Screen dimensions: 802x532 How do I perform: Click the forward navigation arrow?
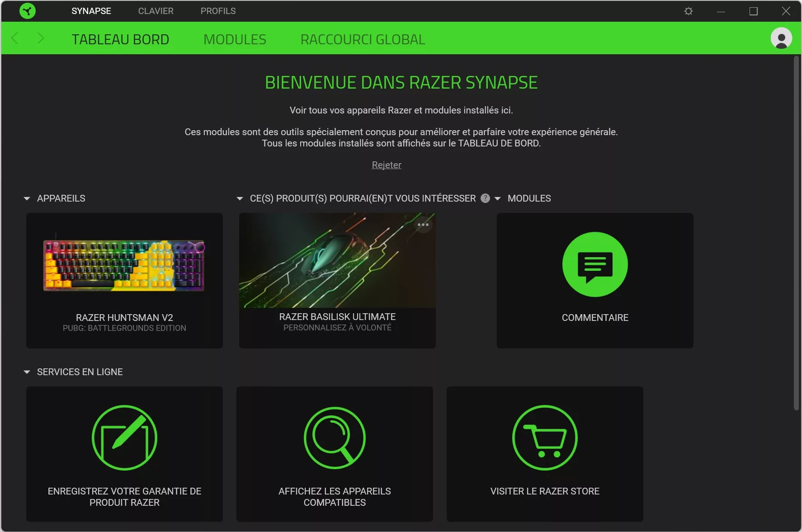click(x=41, y=38)
